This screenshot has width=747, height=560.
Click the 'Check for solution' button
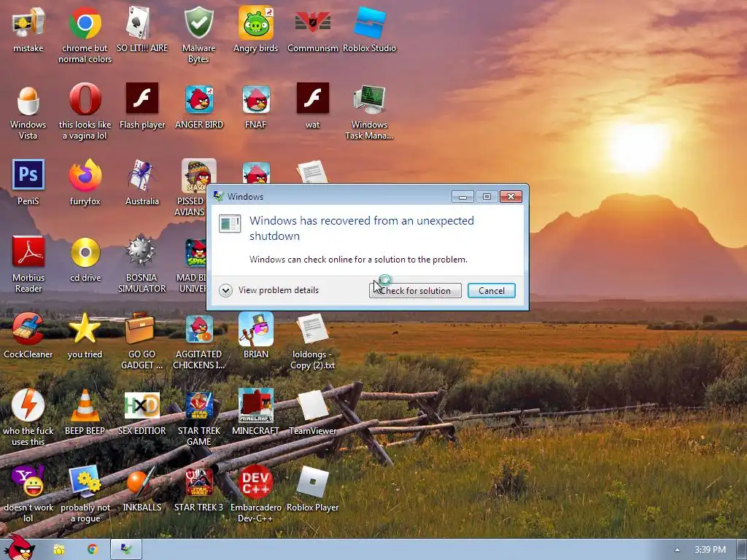pos(415,290)
